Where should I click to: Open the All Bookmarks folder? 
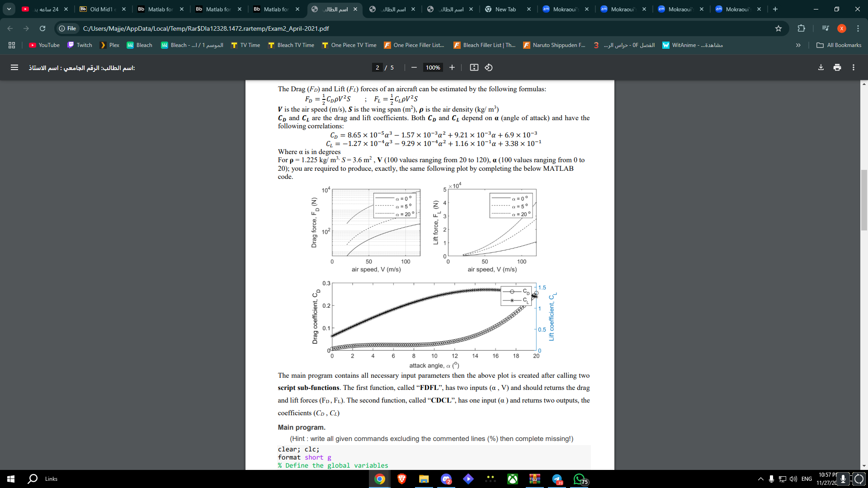coord(839,45)
